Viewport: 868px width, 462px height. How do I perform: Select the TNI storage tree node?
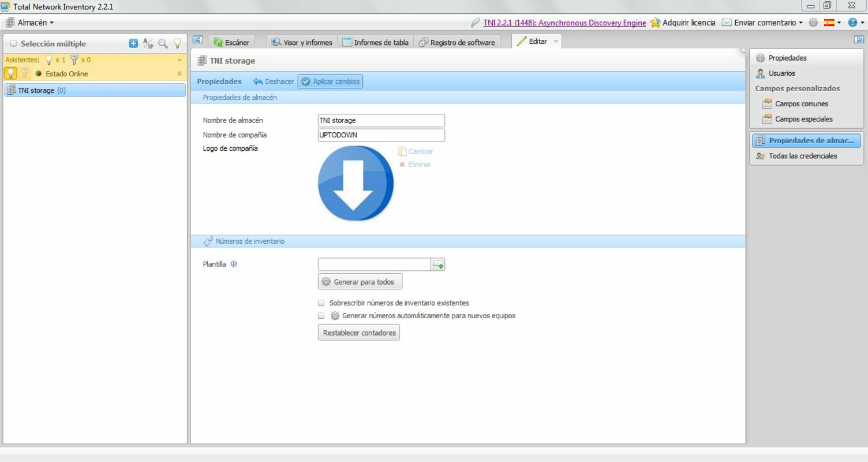pos(95,90)
